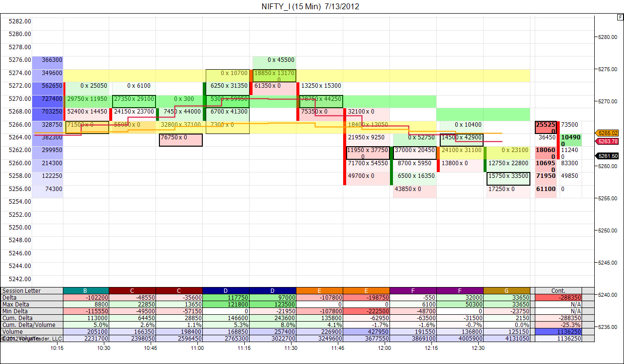Click the cumulative volume 4131050
Image resolution: width=624 pixels, height=364 pixels.
507,339
